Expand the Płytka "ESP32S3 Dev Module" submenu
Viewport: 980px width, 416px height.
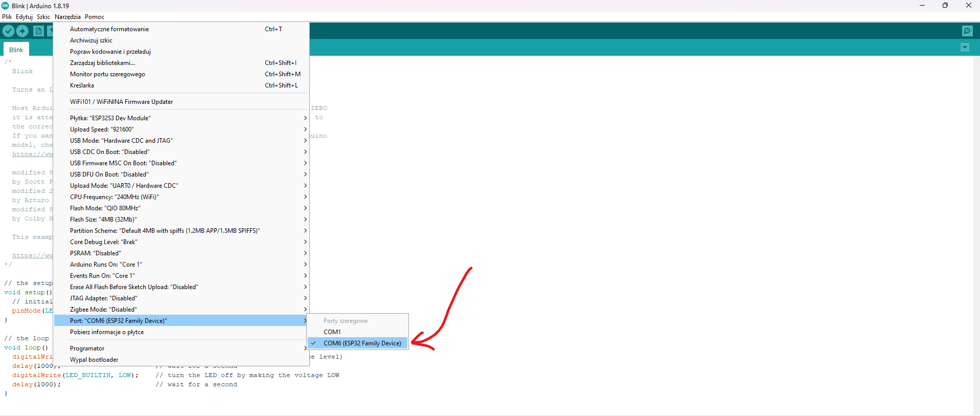click(x=181, y=118)
